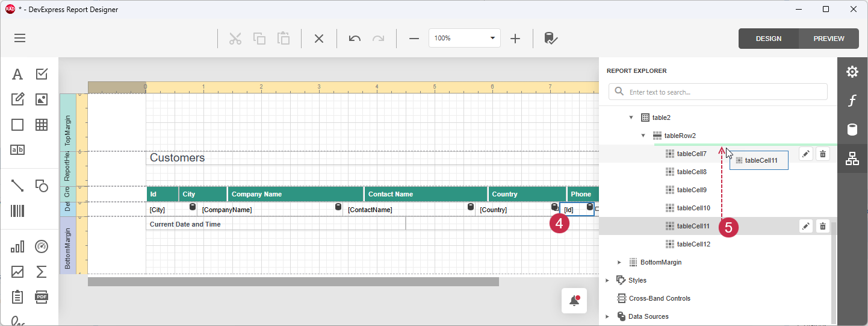Select the BottomMargin band label
868x326 pixels.
(x=68, y=245)
